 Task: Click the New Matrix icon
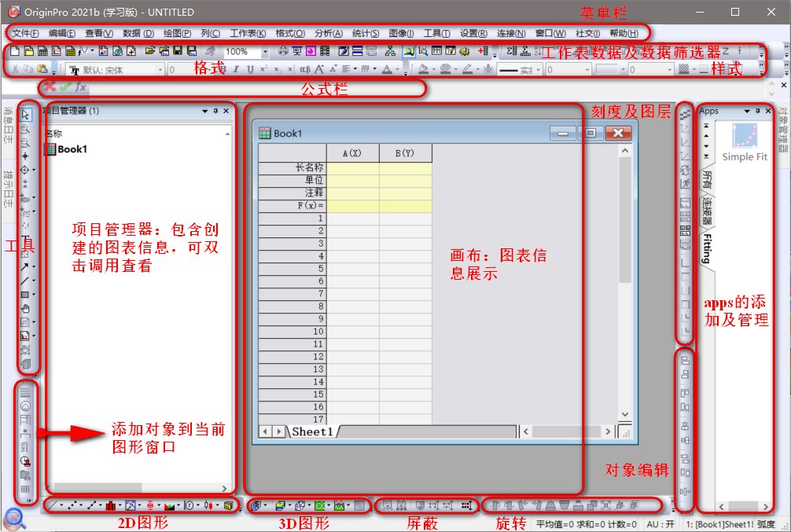[70, 51]
